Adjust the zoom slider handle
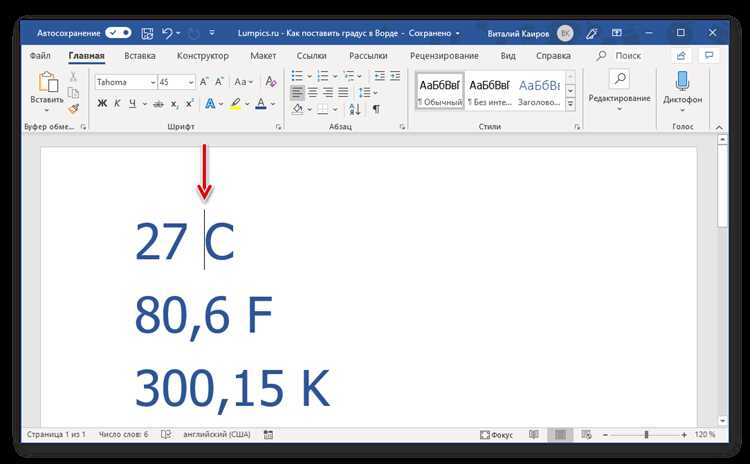Viewport: 750px width, 464px height. (x=646, y=435)
